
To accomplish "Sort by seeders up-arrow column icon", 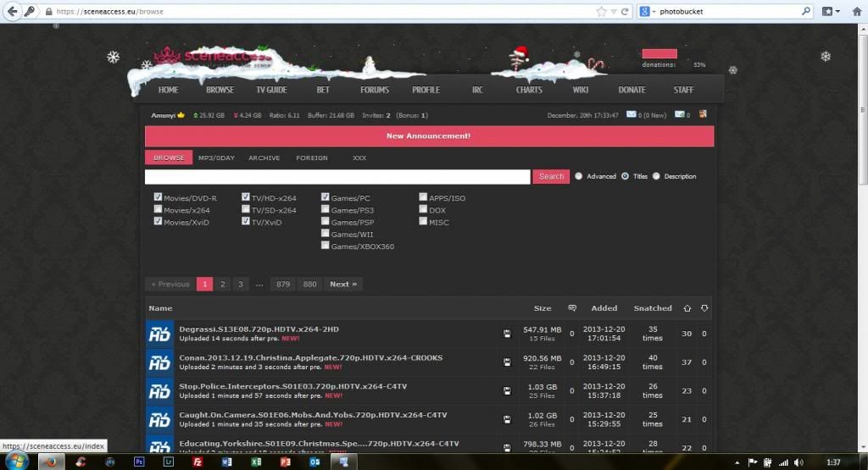I will tap(687, 308).
